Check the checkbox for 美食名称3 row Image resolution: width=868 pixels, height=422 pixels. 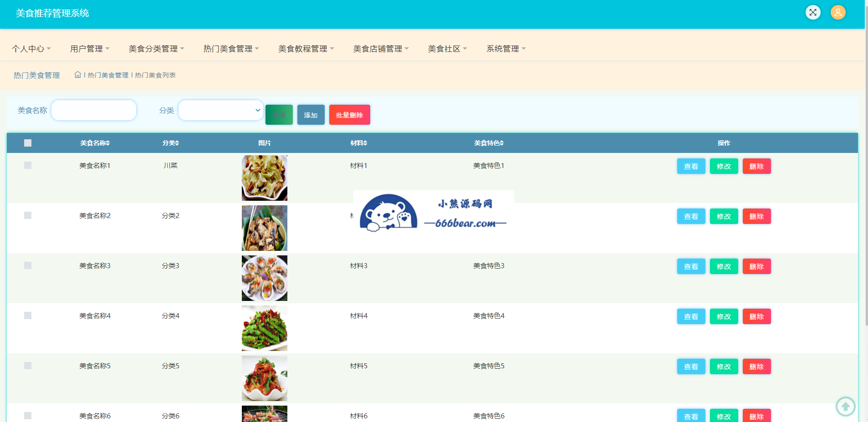(x=28, y=265)
